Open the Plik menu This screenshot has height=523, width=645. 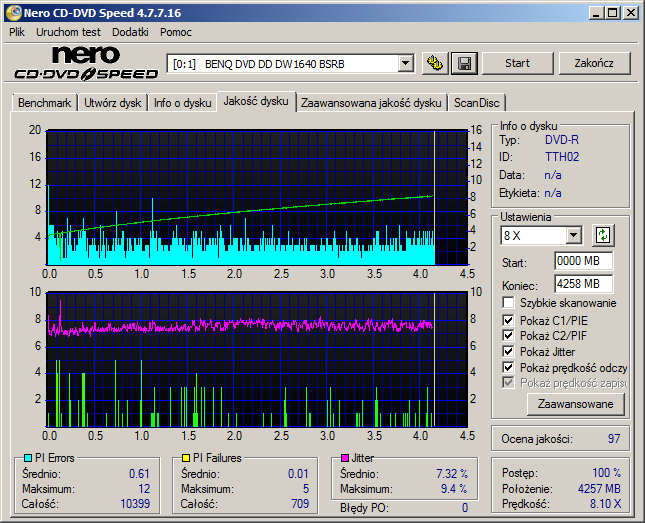(17, 32)
